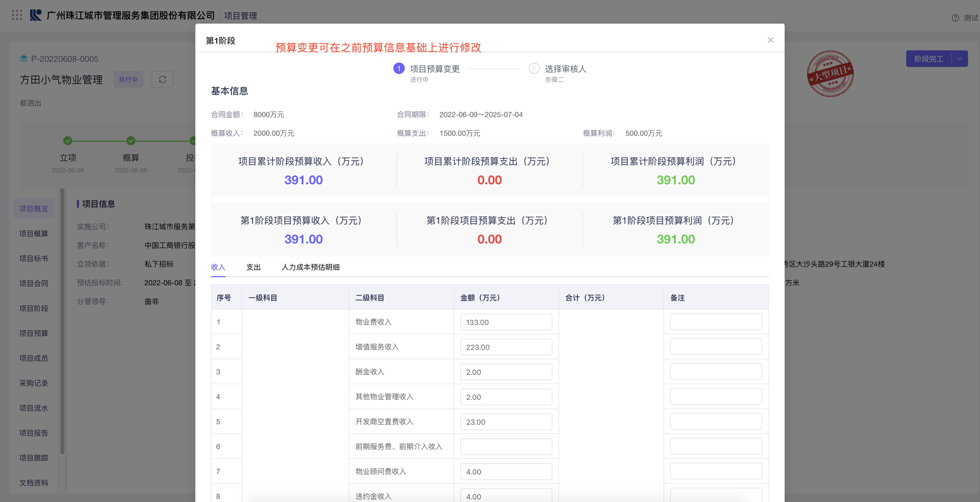Open 项目成员 in the sidebar

pyautogui.click(x=34, y=358)
